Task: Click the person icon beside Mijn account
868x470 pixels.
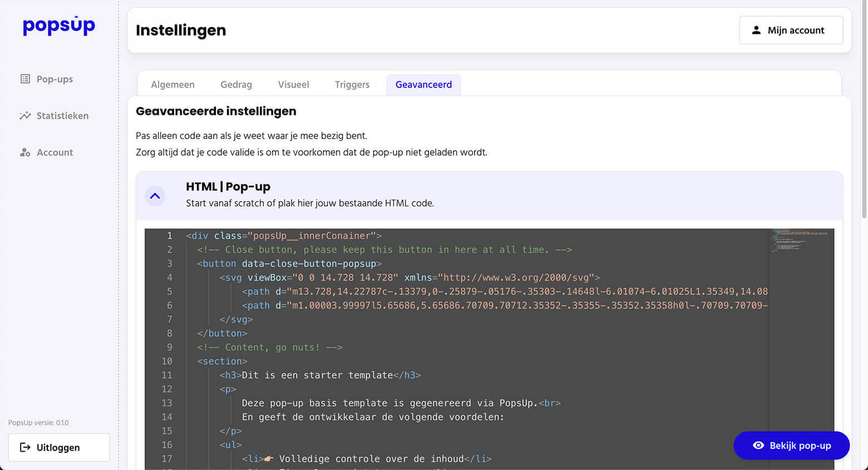Action: point(756,30)
